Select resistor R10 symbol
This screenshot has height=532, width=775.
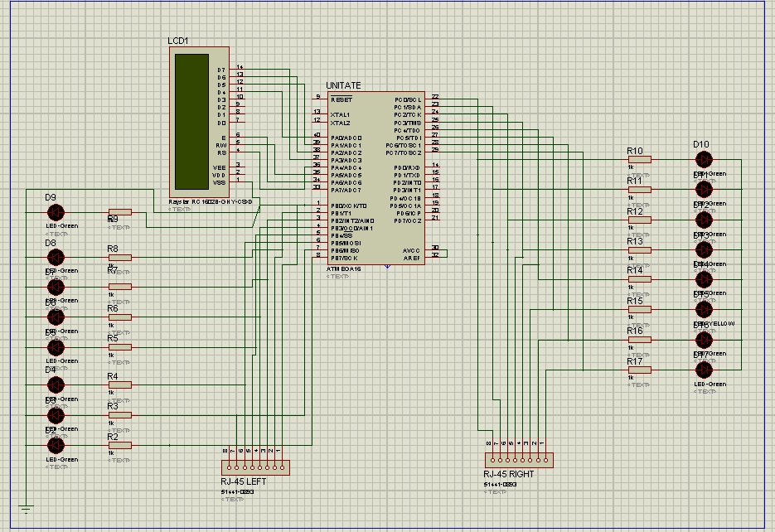pos(640,160)
